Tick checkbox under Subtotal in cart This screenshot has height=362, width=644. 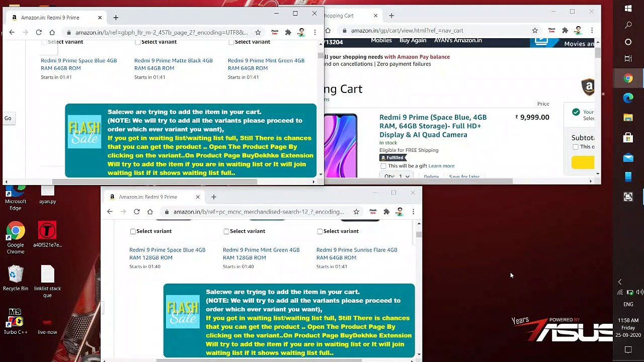576,147
